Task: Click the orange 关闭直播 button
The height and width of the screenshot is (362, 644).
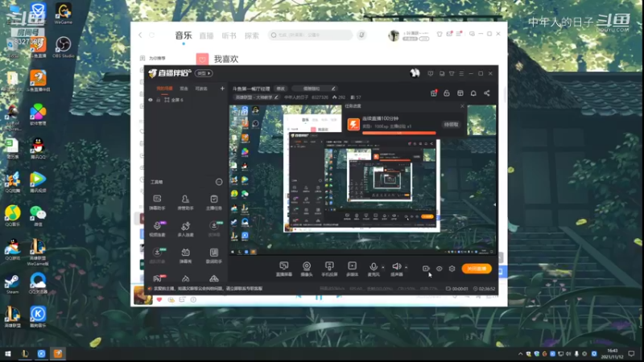Action: (x=477, y=269)
